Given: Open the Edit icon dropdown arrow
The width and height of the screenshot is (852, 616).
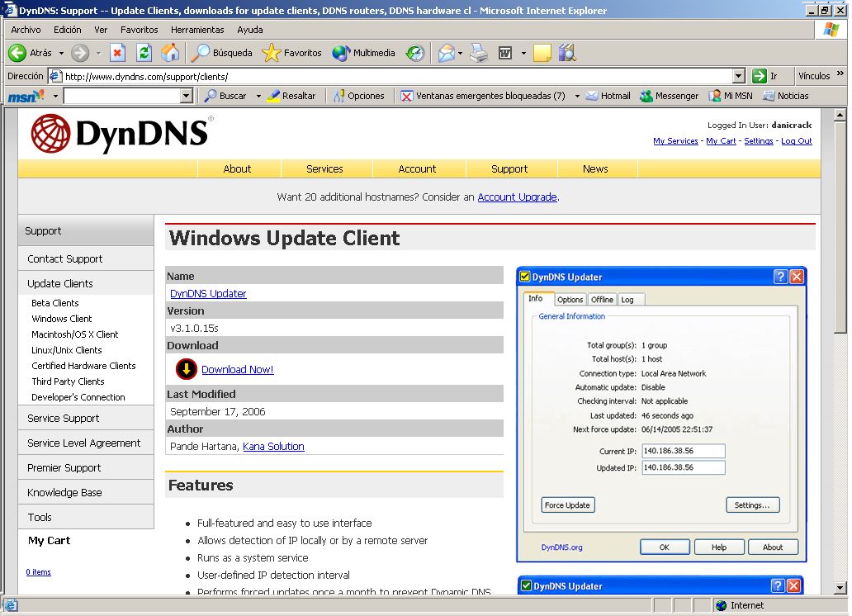Looking at the screenshot, I should 523,54.
